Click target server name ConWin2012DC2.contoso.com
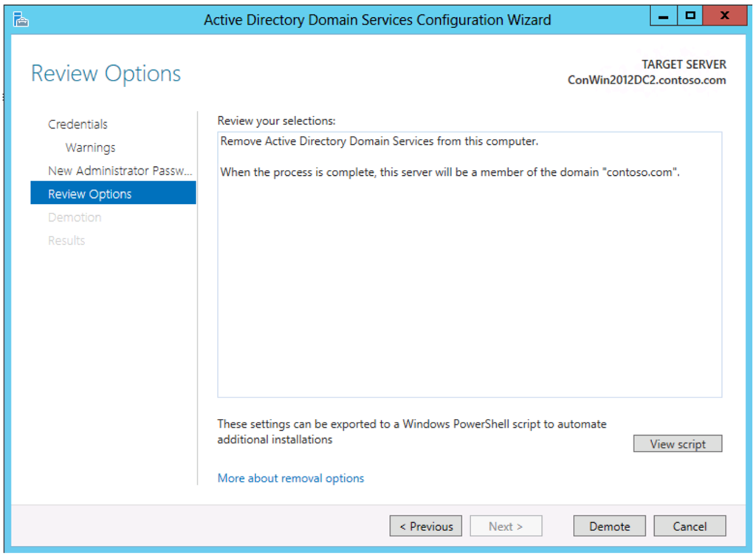 point(647,80)
